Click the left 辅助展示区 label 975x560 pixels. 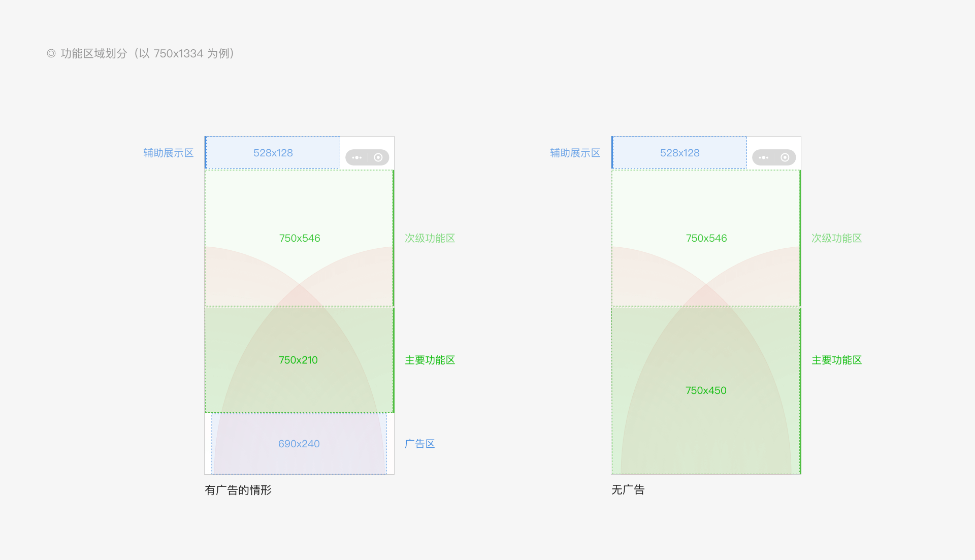[x=169, y=153]
